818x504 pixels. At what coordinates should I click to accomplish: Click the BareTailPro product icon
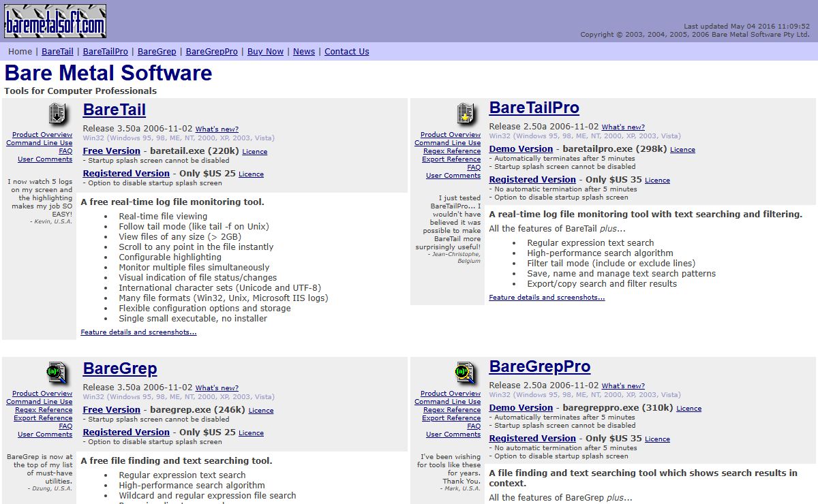click(466, 113)
